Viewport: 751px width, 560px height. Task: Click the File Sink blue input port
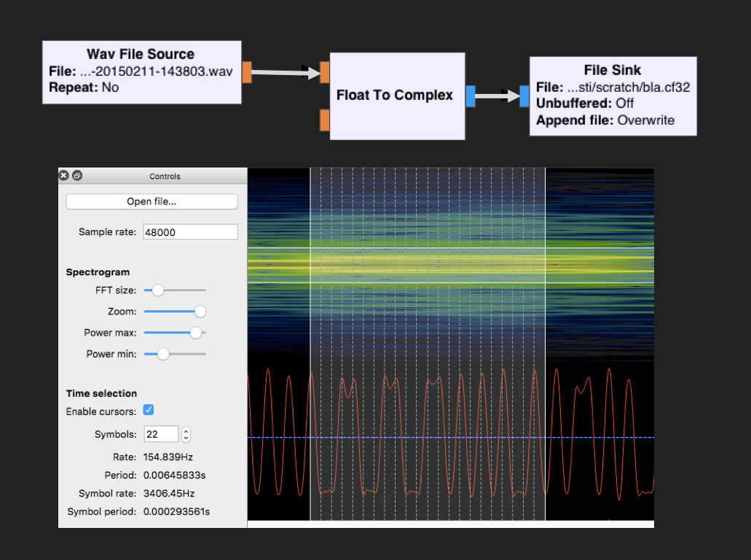click(524, 95)
